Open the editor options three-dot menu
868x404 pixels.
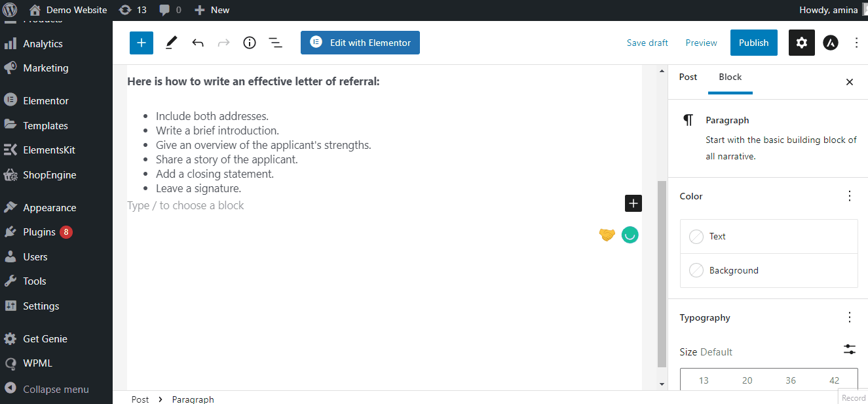(856, 43)
